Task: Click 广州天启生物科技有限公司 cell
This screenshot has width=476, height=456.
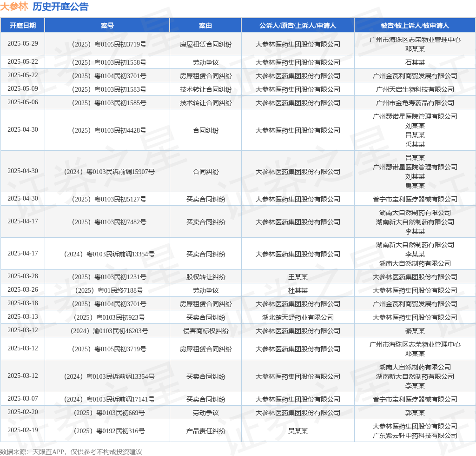Action: [x=415, y=89]
